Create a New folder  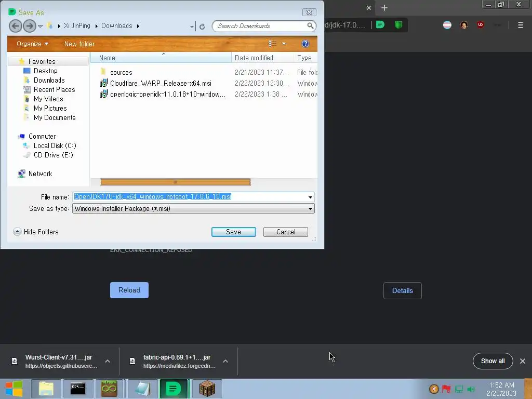click(x=79, y=44)
